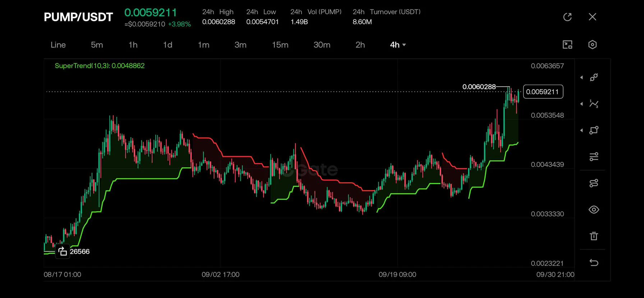The image size is (644, 298).
Task: Open picture-in-picture chart mode icon
Action: 567,45
